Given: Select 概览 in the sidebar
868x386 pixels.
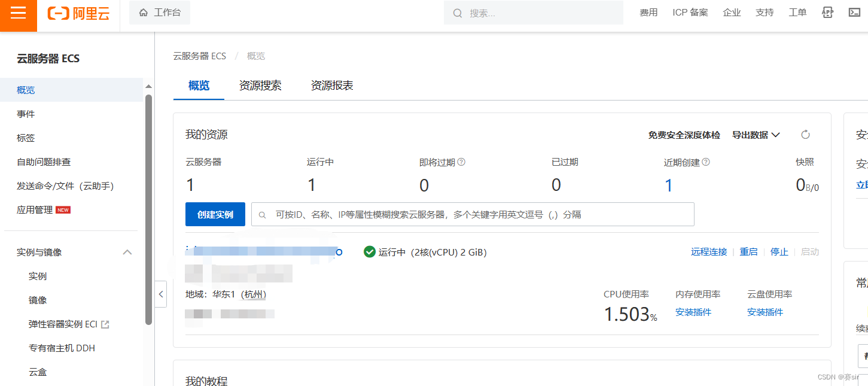Looking at the screenshot, I should [72, 90].
